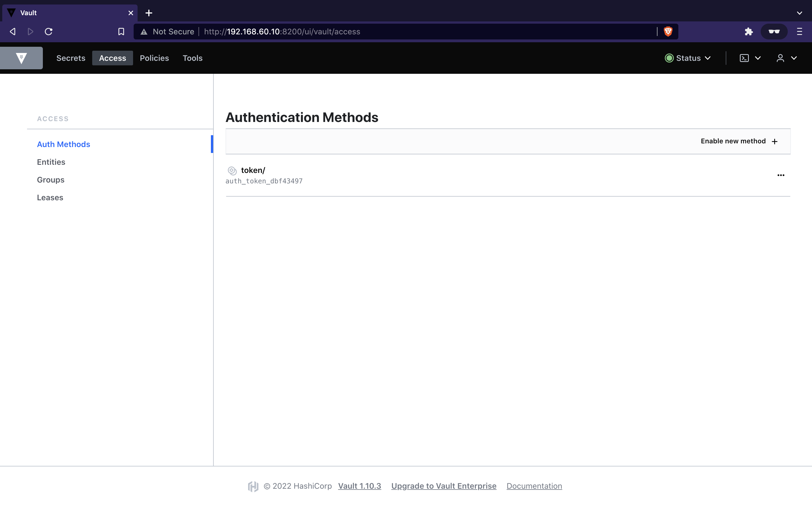This screenshot has height=507, width=812.
Task: Open the Vault 1.10.3 version link
Action: pos(359,486)
